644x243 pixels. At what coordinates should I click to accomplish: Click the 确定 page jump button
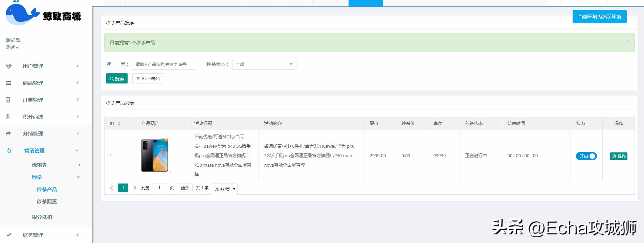[185, 188]
